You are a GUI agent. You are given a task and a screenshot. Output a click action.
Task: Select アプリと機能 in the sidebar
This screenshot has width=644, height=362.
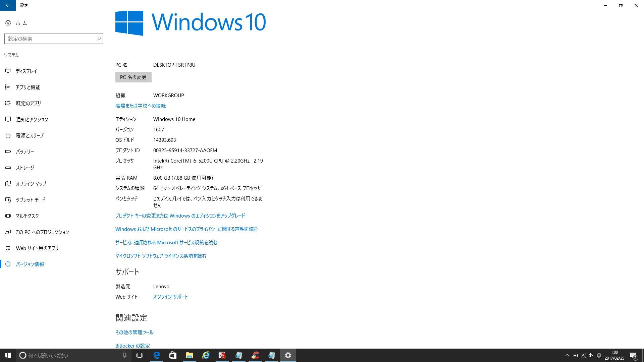pyautogui.click(x=28, y=87)
